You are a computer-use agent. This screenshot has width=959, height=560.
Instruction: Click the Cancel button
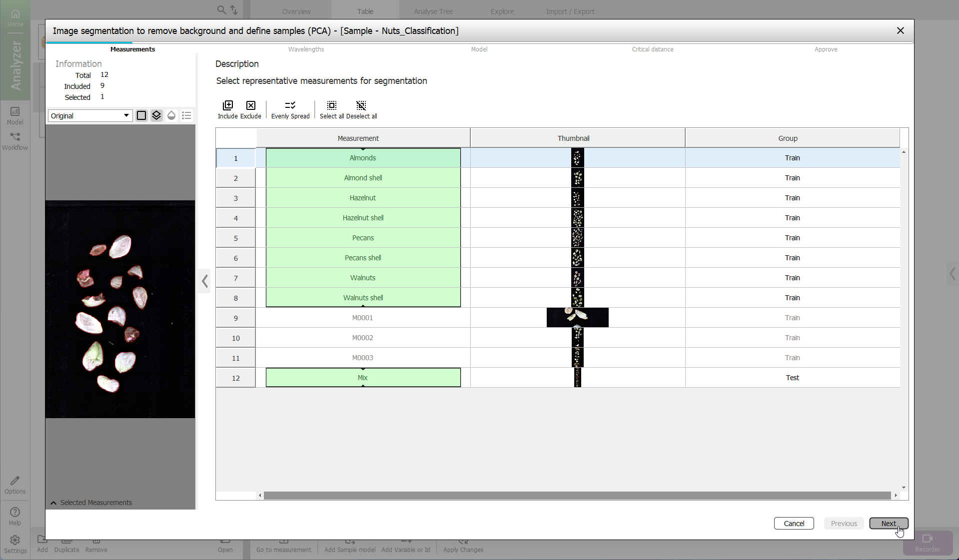[794, 523]
